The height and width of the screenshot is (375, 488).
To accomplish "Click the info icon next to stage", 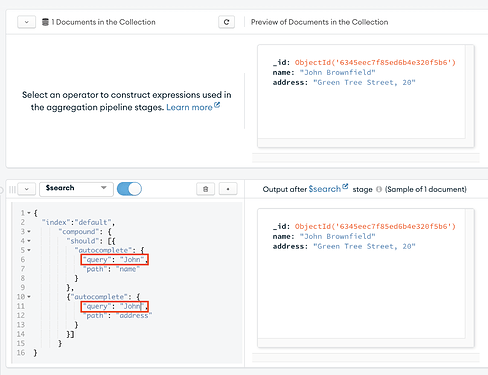I will point(379,189).
